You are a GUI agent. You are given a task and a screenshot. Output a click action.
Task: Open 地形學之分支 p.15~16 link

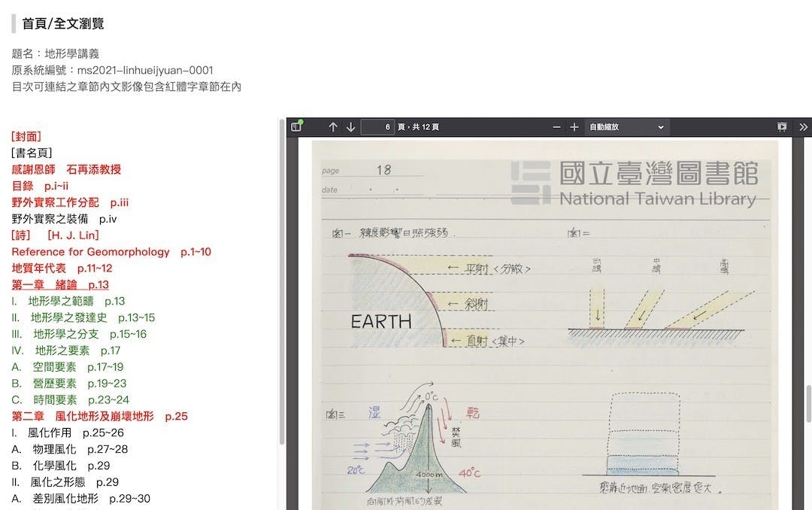pos(79,334)
